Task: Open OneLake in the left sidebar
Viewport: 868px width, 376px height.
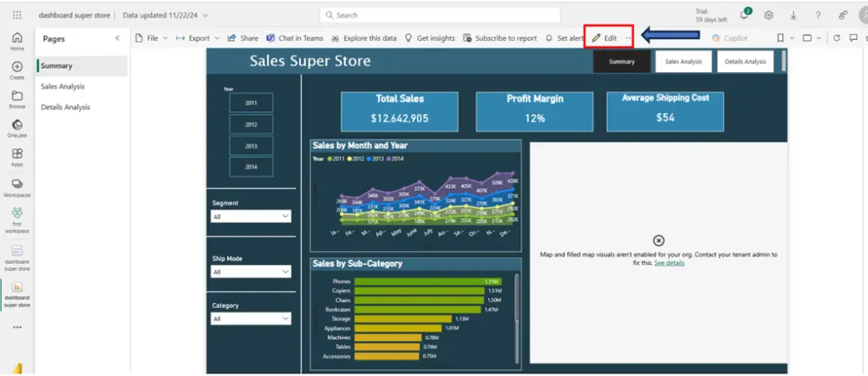Action: click(x=17, y=129)
